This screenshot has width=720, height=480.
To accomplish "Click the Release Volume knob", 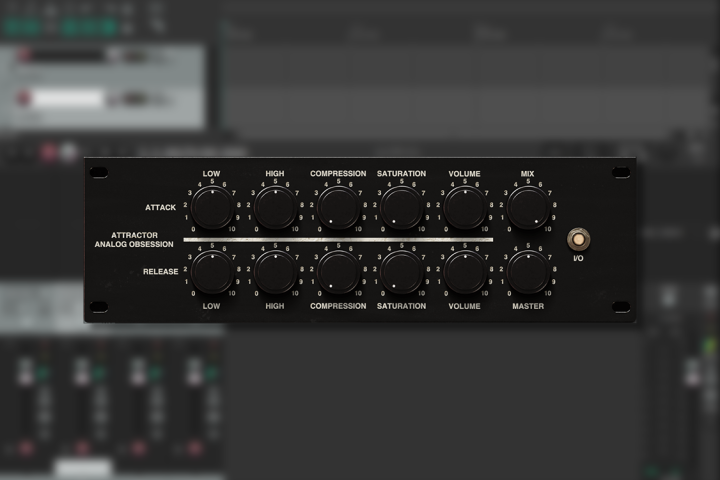I will click(465, 272).
